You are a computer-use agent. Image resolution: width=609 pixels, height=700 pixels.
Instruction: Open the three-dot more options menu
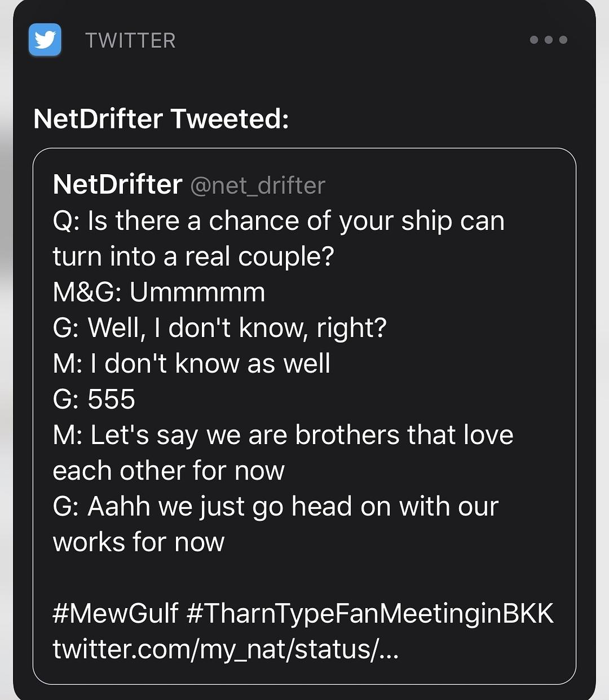point(548,40)
